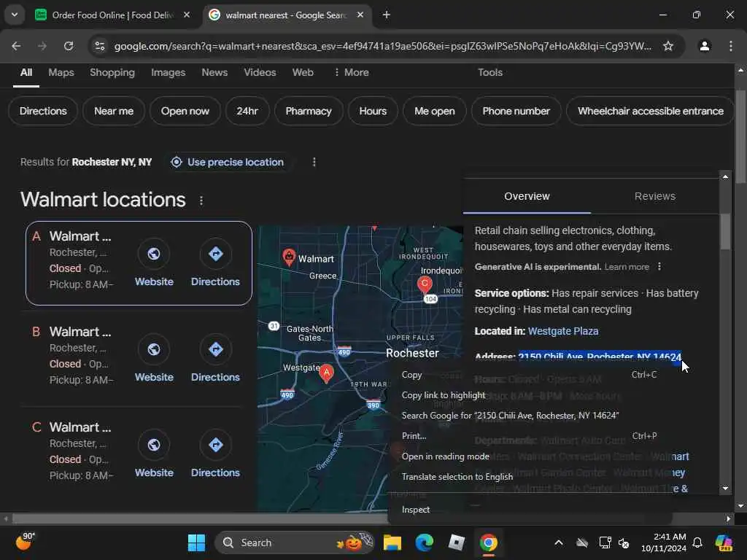Viewport: 747px width, 560px height.
Task: Open Website for Walmart result C
Action: [154, 454]
